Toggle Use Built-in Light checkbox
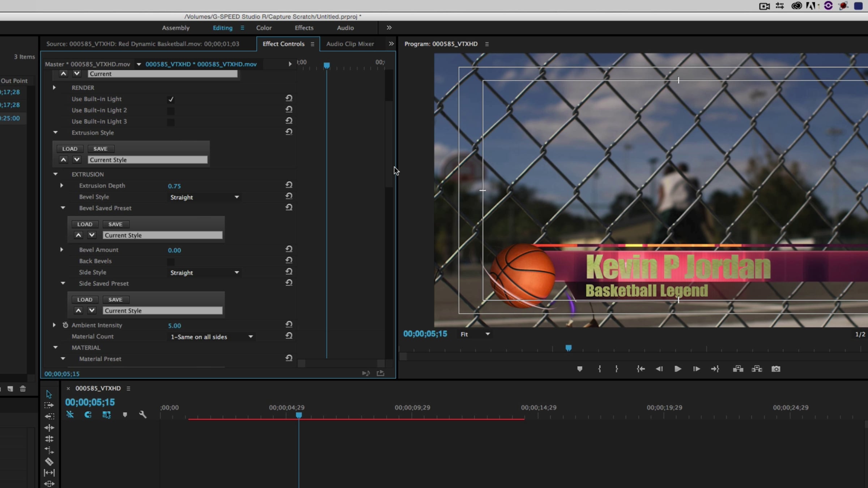Screen dimensions: 868x488 [171, 99]
